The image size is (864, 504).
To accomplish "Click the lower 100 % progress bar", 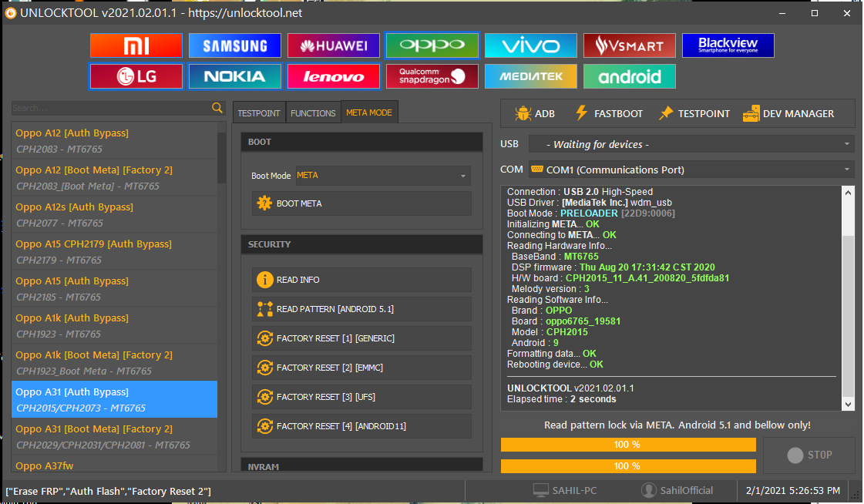I will 628,466.
